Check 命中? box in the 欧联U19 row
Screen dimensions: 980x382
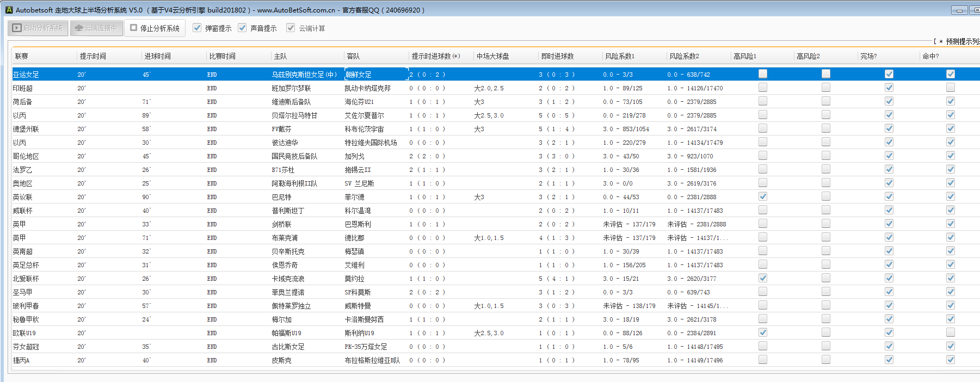coord(950,332)
